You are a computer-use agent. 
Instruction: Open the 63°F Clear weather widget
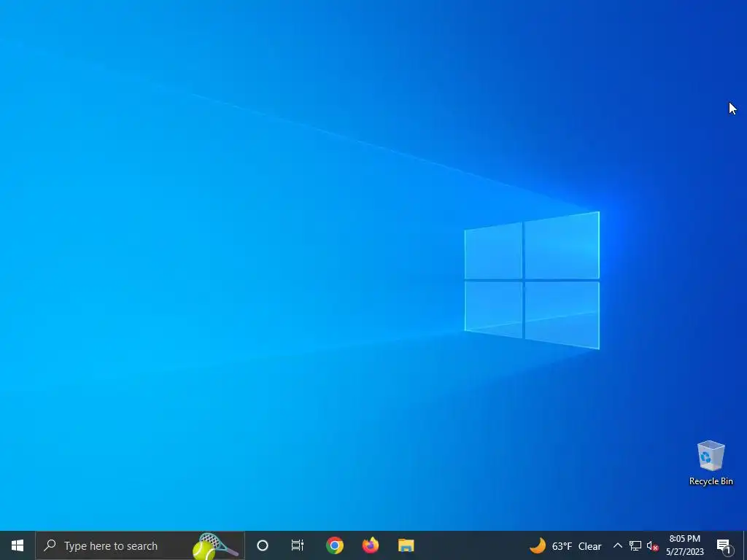click(x=565, y=545)
